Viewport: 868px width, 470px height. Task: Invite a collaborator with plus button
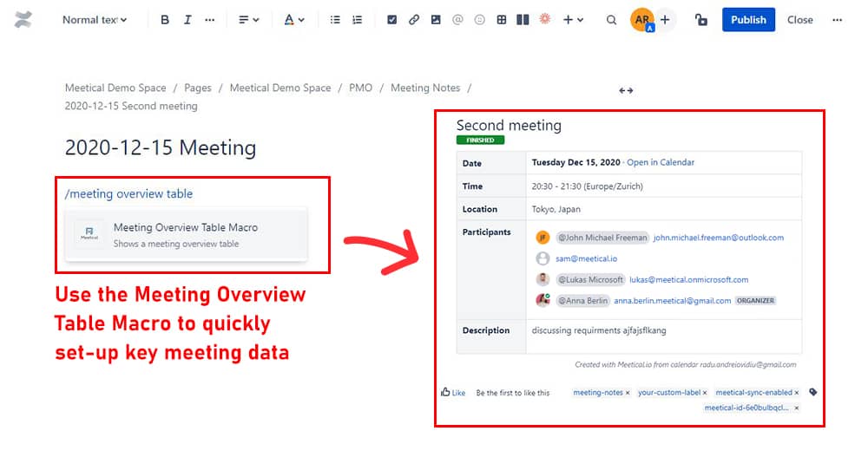[x=665, y=20]
